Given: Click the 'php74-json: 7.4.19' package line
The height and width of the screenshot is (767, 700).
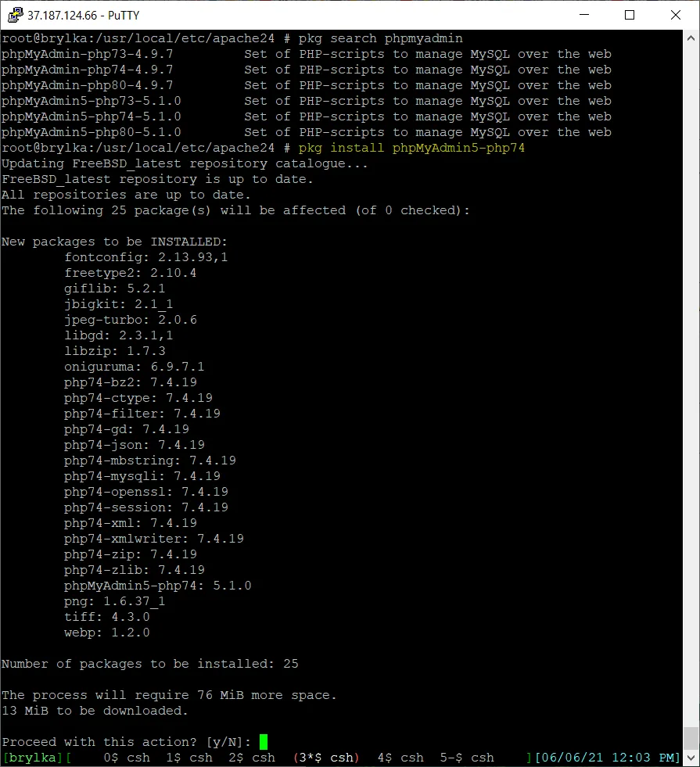Looking at the screenshot, I should (x=134, y=445).
